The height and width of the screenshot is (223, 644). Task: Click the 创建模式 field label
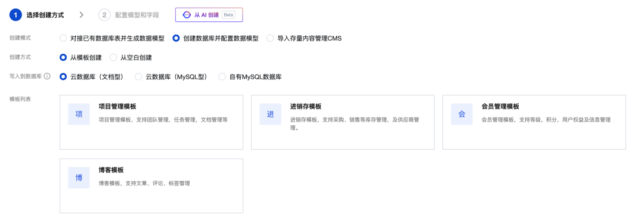pos(20,38)
